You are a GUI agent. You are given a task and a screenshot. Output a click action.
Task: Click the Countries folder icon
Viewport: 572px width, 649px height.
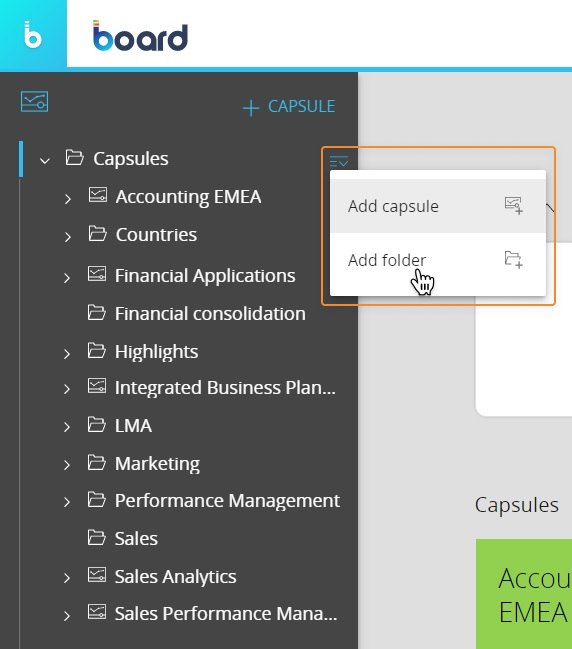[98, 233]
